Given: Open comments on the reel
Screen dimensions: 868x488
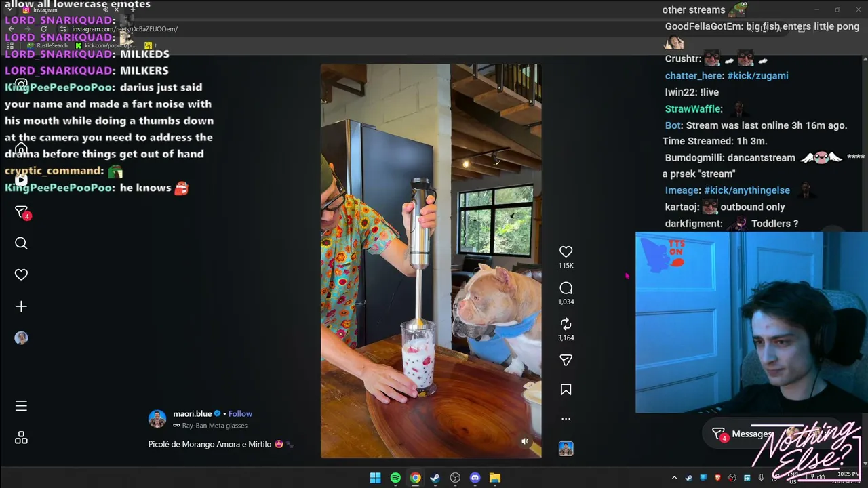Looking at the screenshot, I should point(566,288).
